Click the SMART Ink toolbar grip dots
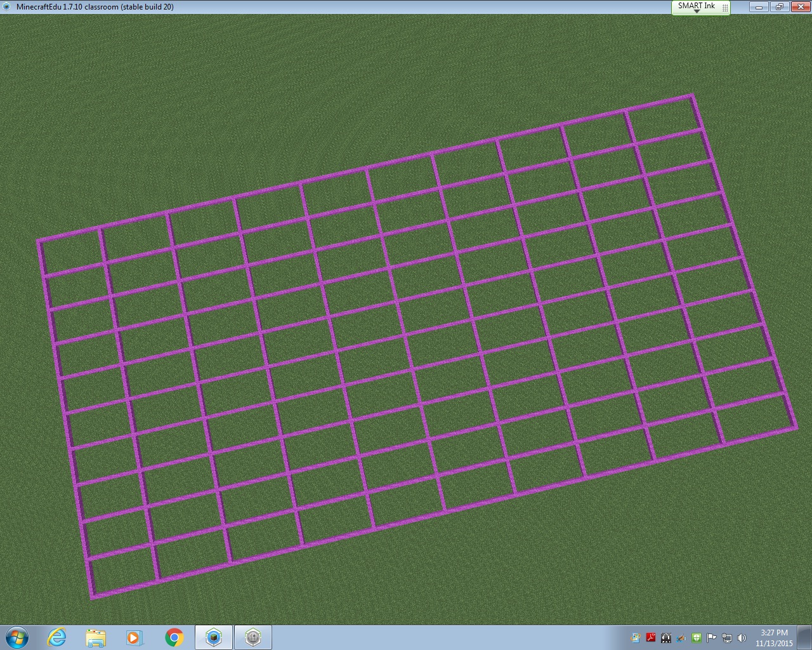The image size is (812, 650). point(724,7)
